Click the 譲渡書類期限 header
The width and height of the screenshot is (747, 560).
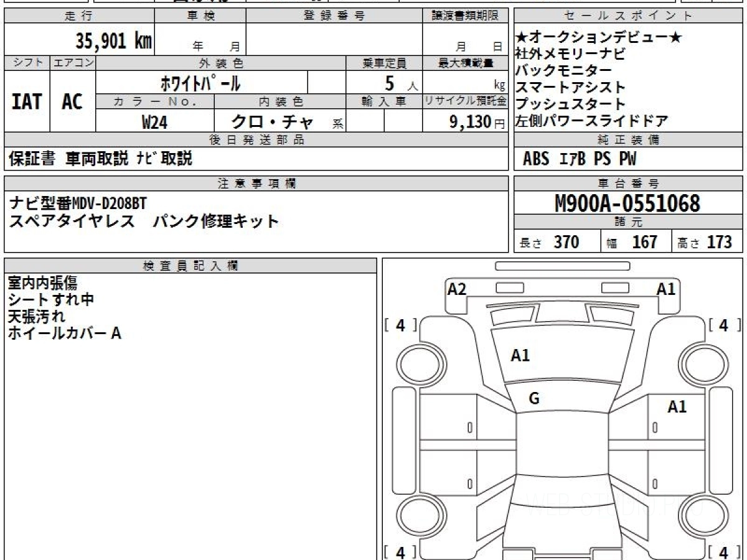tap(465, 16)
